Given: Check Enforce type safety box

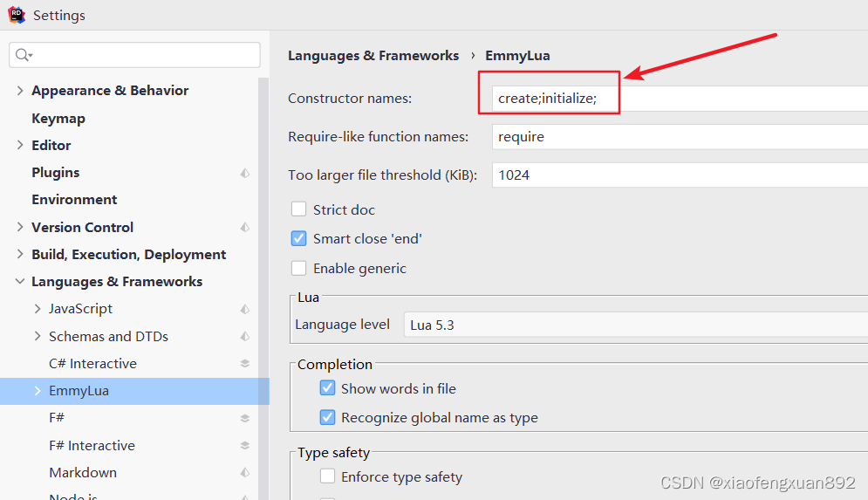Looking at the screenshot, I should [x=327, y=476].
